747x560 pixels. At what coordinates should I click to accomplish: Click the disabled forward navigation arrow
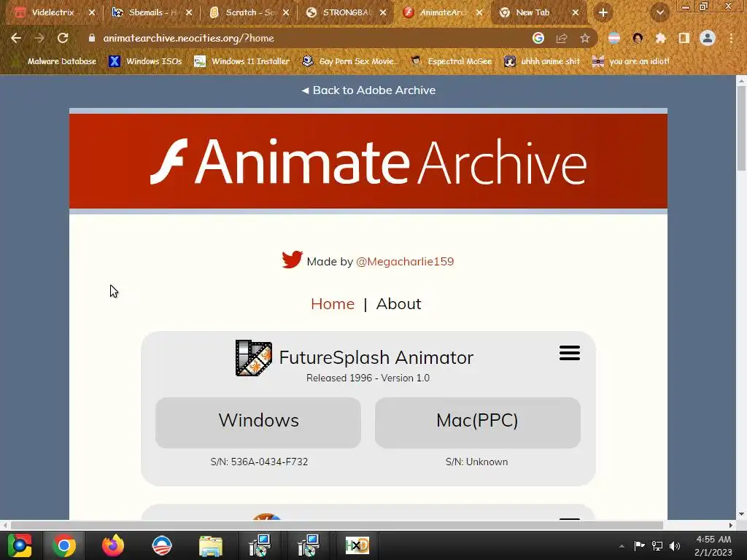pyautogui.click(x=39, y=38)
